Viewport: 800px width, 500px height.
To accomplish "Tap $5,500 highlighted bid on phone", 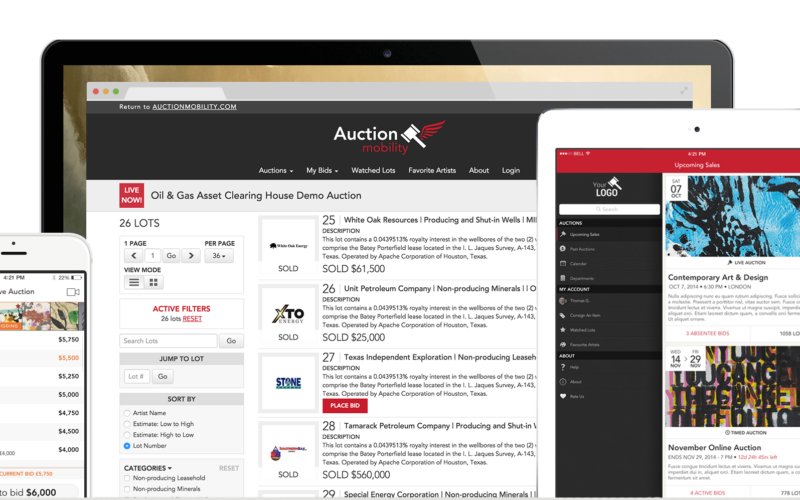I will pos(68,358).
